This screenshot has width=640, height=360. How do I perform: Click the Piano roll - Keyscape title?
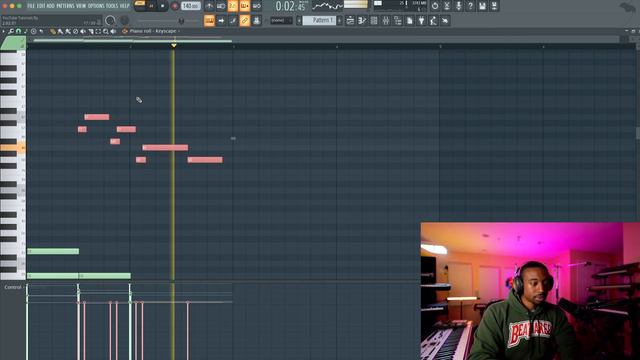pos(153,31)
